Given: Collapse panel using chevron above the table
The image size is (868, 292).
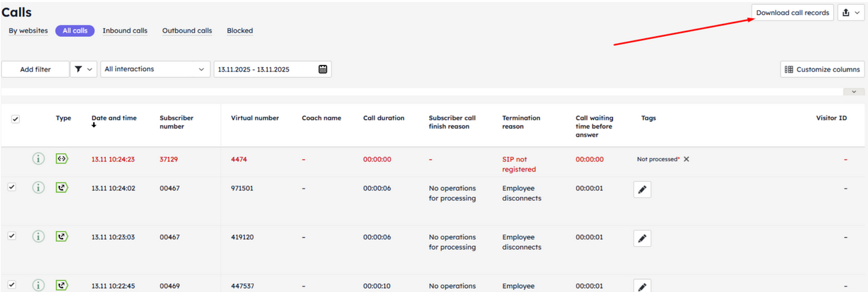Looking at the screenshot, I should 854,92.
